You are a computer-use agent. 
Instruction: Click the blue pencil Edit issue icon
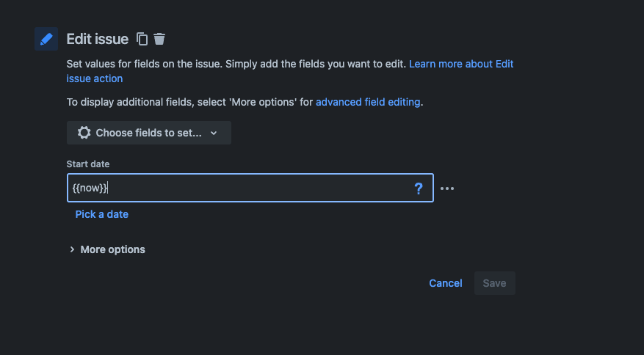(46, 39)
